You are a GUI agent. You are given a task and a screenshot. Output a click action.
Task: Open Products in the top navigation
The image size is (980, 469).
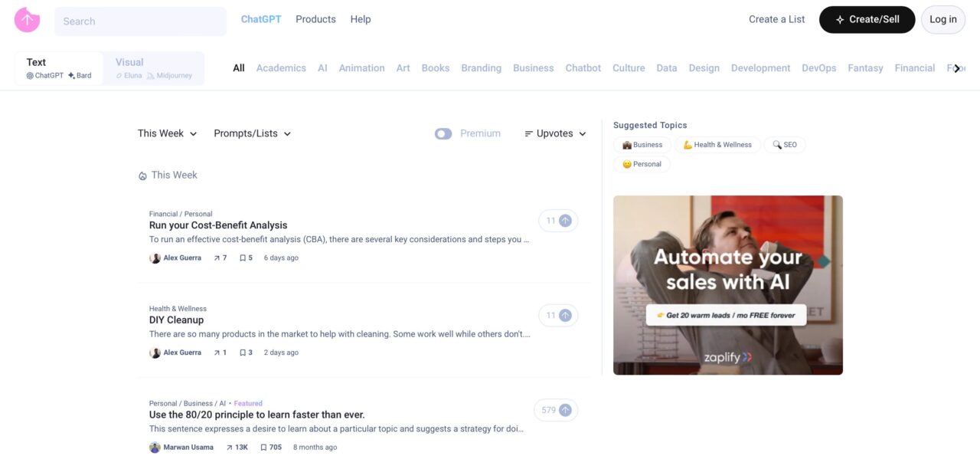315,19
